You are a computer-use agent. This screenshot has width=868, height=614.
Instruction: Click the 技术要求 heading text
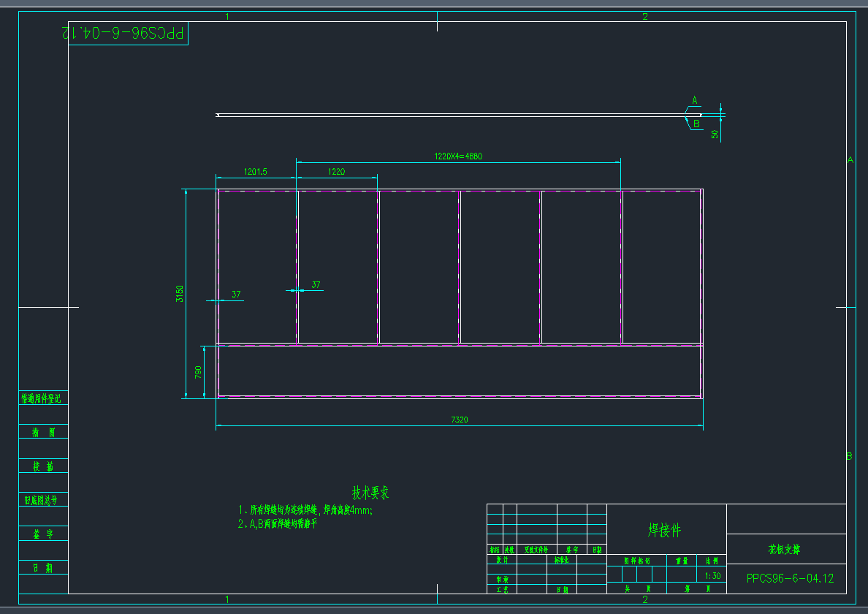(370, 493)
